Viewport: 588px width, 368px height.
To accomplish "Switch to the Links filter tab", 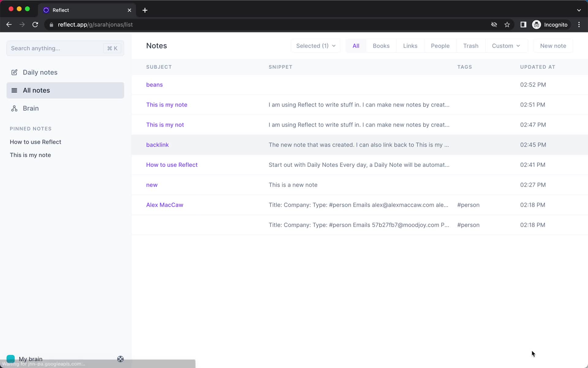I will (x=410, y=46).
